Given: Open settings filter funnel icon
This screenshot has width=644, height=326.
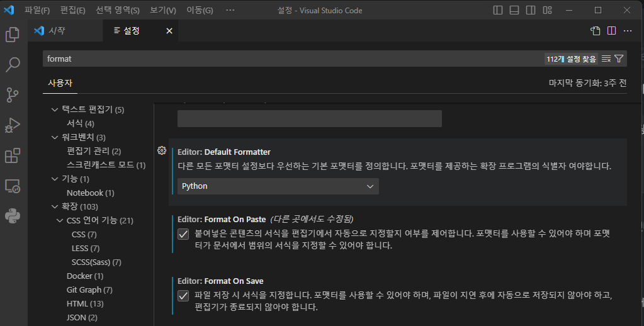Looking at the screenshot, I should click(x=619, y=59).
